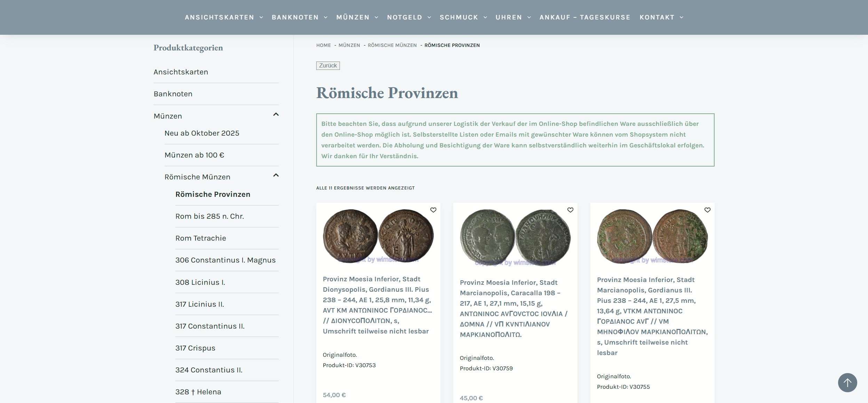Open the Schmuck navigation menu
The width and height of the screenshot is (868, 403).
[459, 17]
